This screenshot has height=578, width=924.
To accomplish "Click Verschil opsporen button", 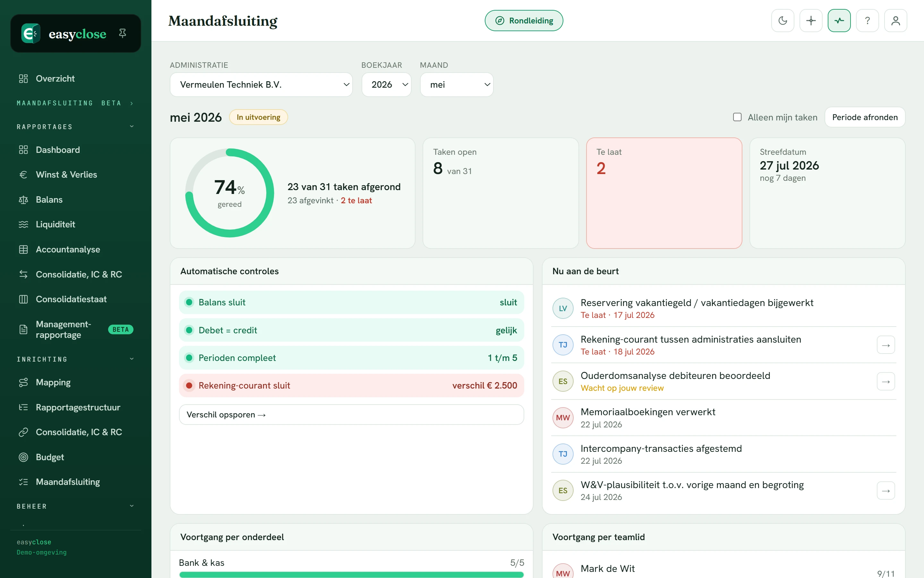I will coord(351,415).
